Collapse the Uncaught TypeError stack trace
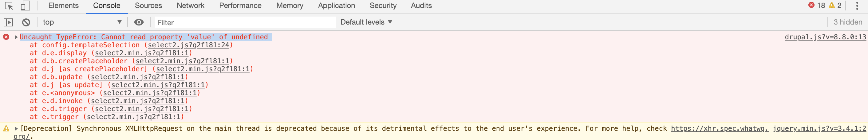The width and height of the screenshot is (868, 140). [x=16, y=37]
